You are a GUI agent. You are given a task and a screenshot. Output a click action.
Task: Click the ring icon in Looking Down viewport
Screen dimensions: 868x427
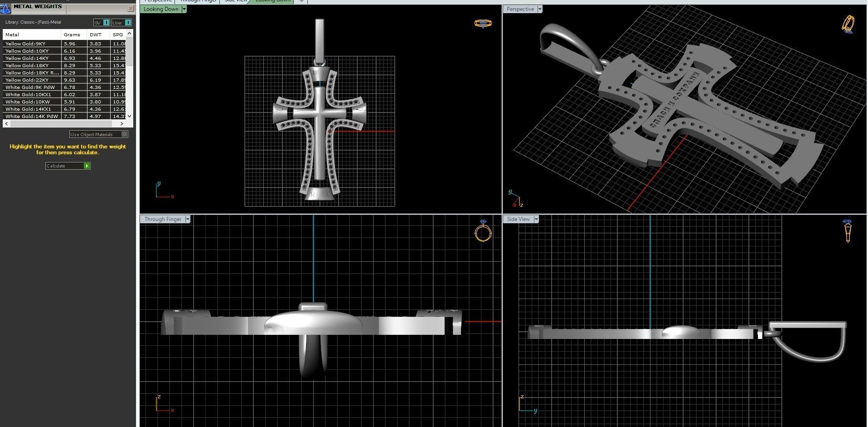coord(483,24)
